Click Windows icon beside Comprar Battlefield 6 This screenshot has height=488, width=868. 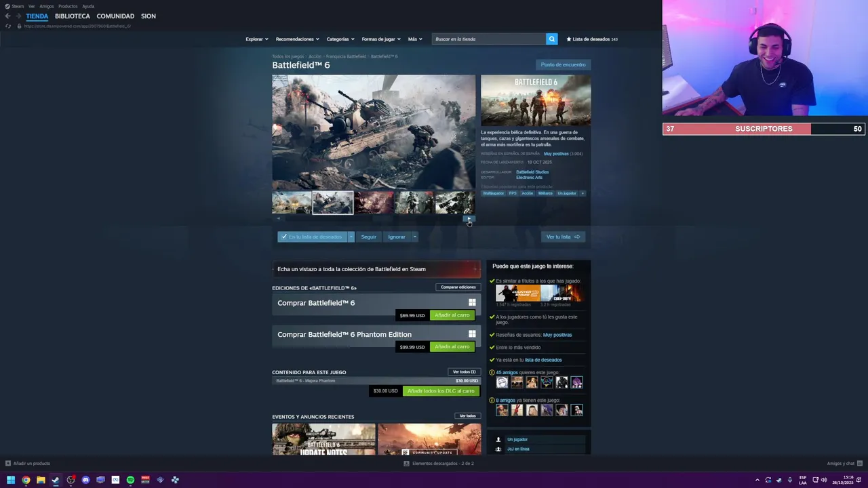[472, 302]
